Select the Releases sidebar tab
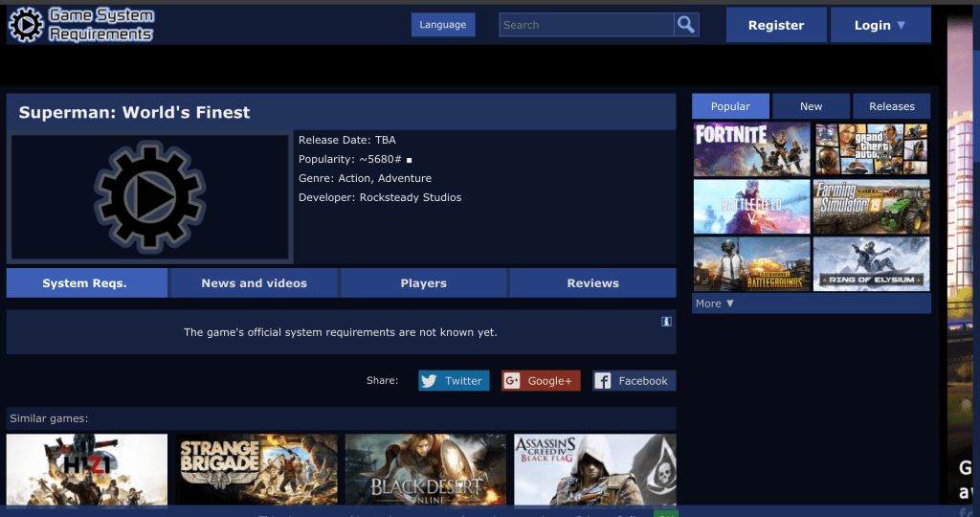Image resolution: width=980 pixels, height=517 pixels. tap(892, 106)
